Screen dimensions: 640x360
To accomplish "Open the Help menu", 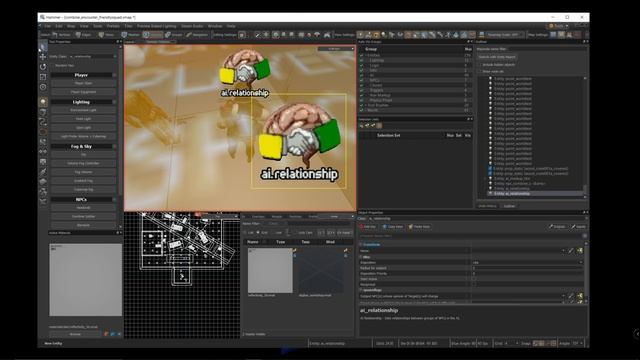I will point(231,26).
